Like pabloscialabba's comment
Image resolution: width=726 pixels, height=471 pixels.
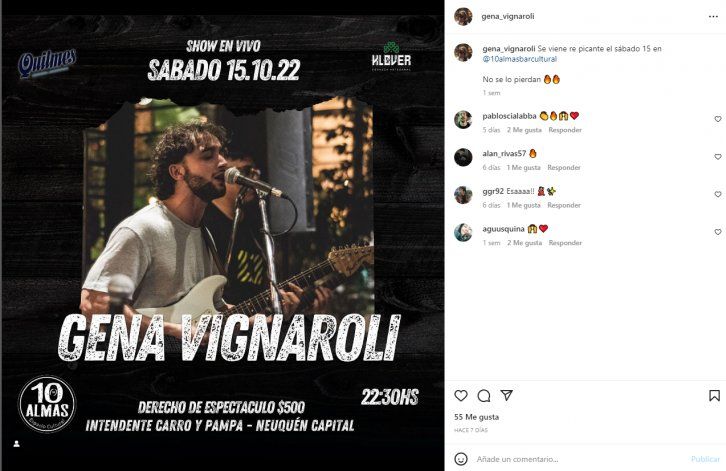point(718,119)
